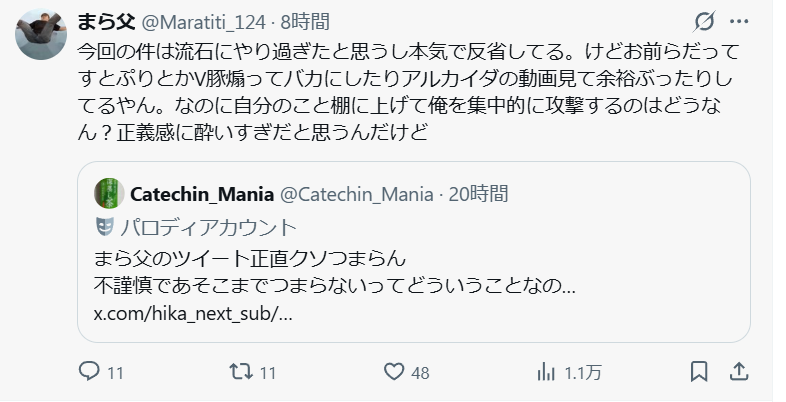The width and height of the screenshot is (786, 402).
Task: Open view analytics bar chart icon
Action: (x=546, y=371)
